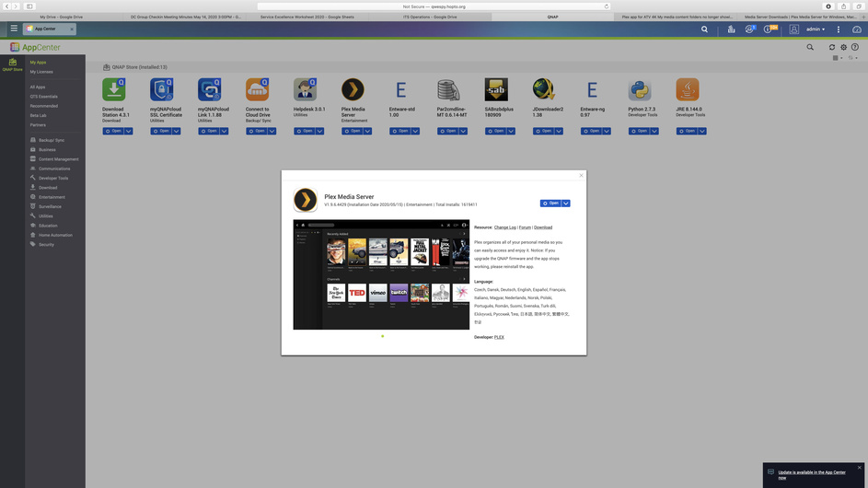Click the QTS top bar search icon
This screenshot has width=868, height=488.
(704, 29)
